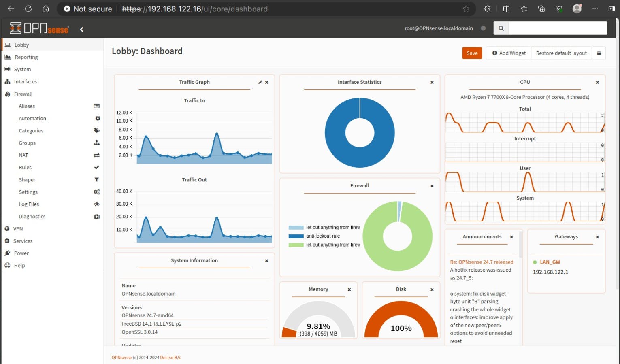Image resolution: width=620 pixels, height=364 pixels.
Task: Click the Log Files eye icon
Action: 96,204
